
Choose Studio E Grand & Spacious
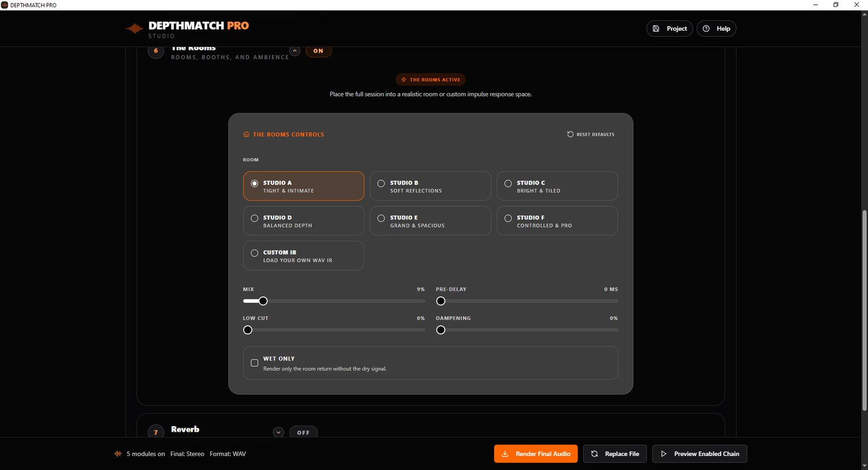(431, 221)
